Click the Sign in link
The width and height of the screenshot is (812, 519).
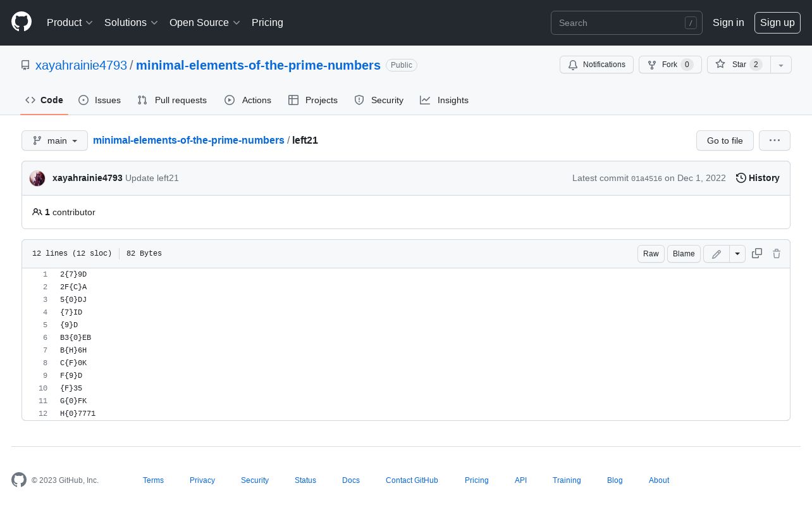coord(729,22)
